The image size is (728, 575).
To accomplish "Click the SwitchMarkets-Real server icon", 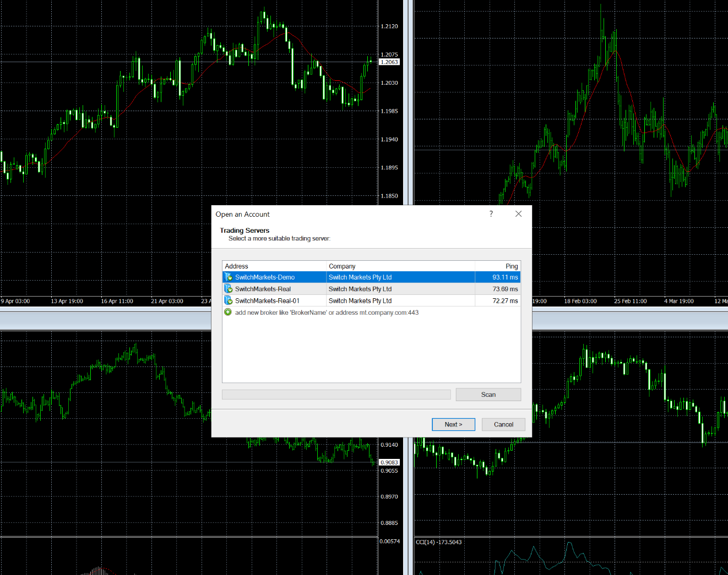I will click(x=228, y=289).
